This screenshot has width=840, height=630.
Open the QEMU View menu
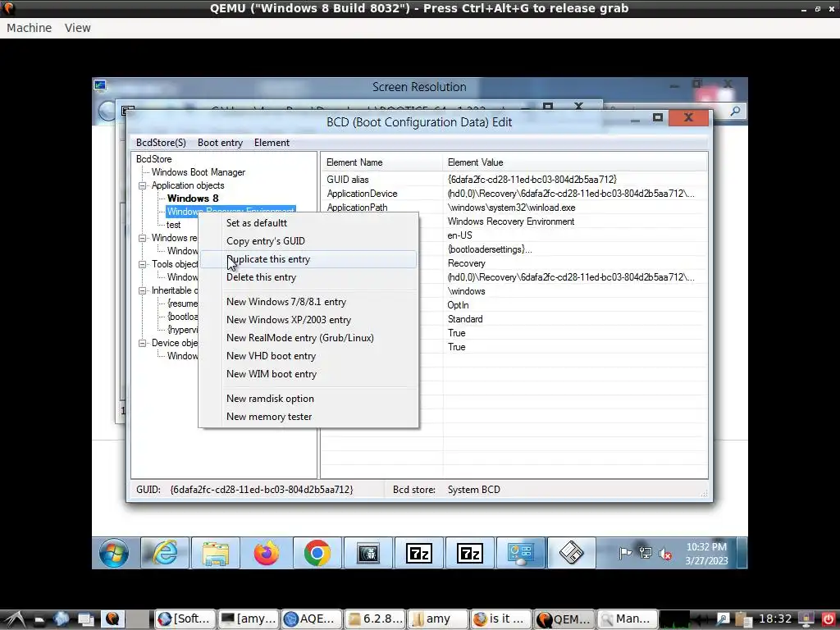tap(78, 28)
